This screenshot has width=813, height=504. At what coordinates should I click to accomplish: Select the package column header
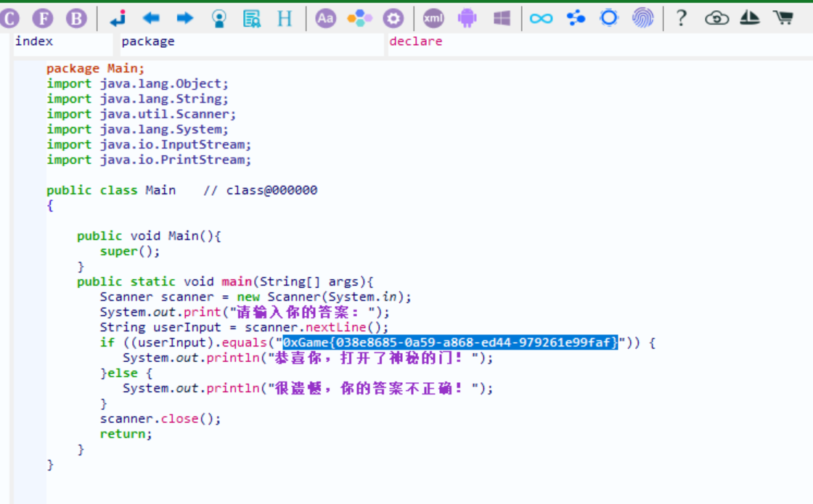pos(148,41)
